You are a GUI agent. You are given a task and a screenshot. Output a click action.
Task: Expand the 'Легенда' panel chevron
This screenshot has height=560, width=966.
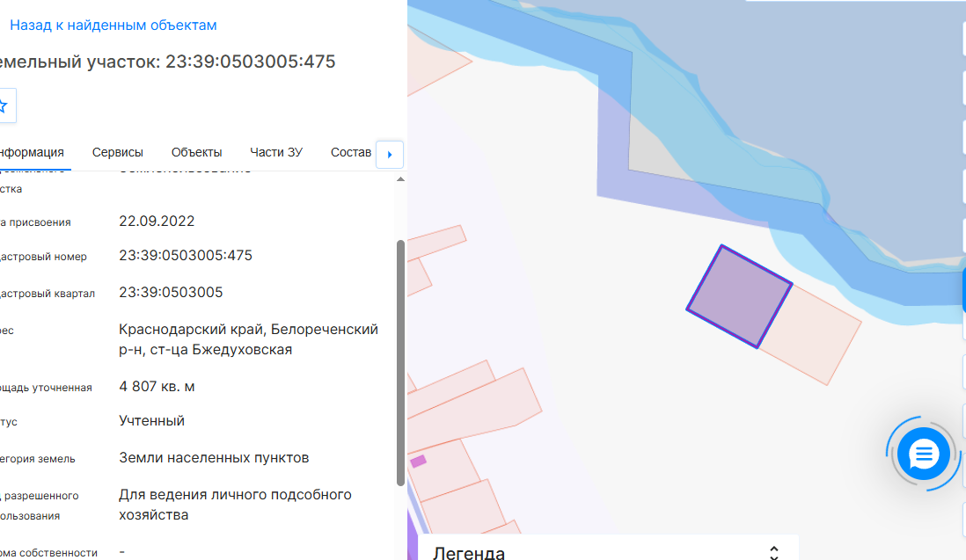tap(774, 553)
